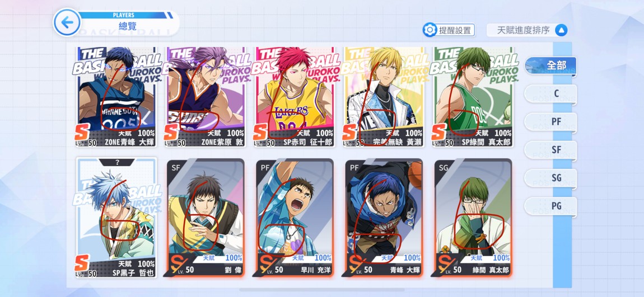Open 劉偉 SF player card

point(206,218)
